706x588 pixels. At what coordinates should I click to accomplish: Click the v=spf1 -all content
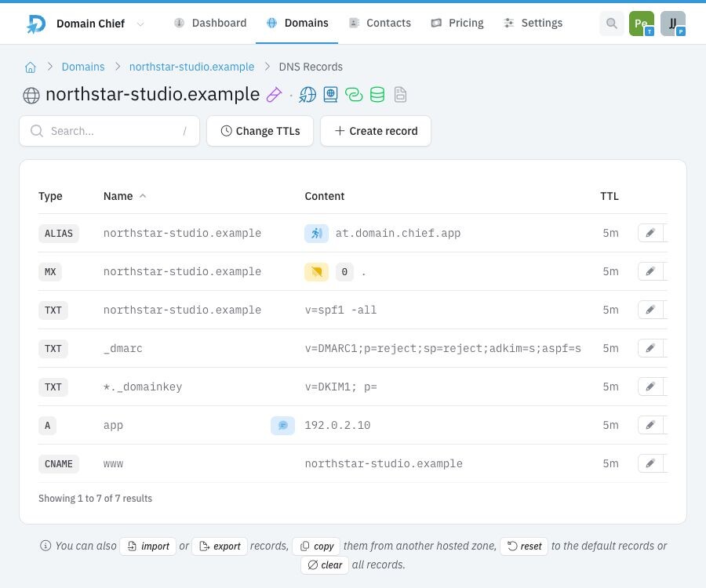tap(341, 310)
